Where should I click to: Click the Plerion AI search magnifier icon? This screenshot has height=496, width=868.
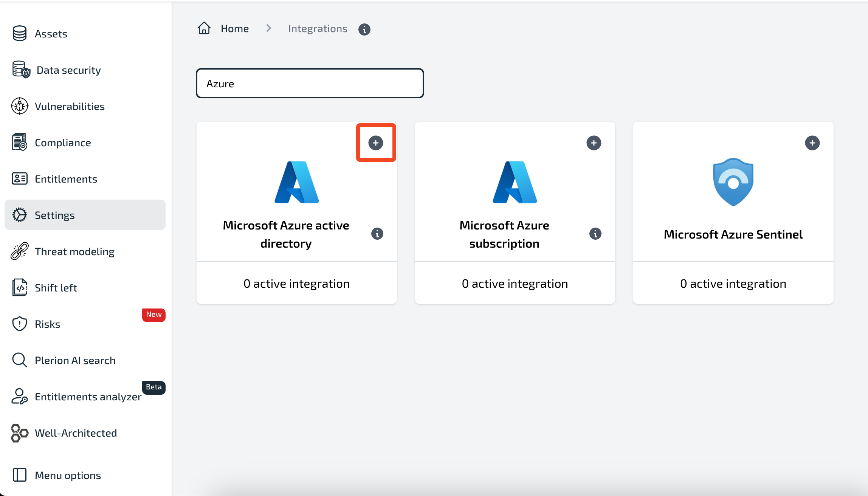click(x=20, y=360)
